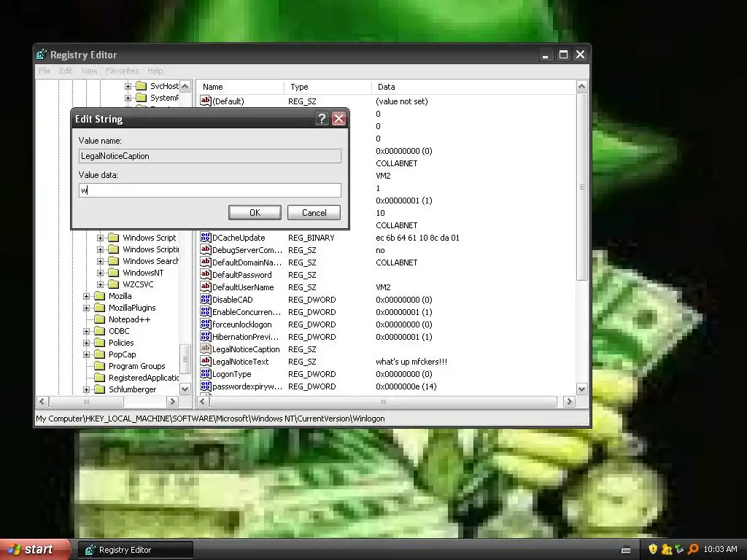
Task: Open the View menu
Action: click(x=89, y=71)
